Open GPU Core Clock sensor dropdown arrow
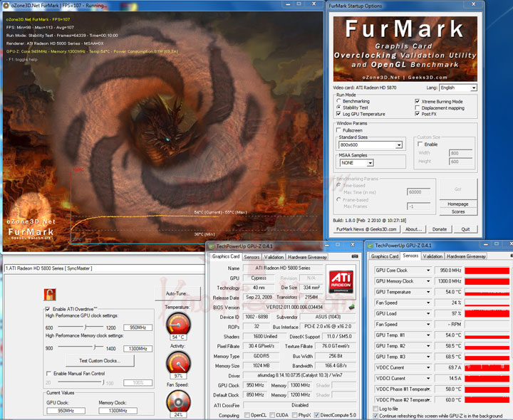This screenshot has width=513, height=420. click(428, 271)
